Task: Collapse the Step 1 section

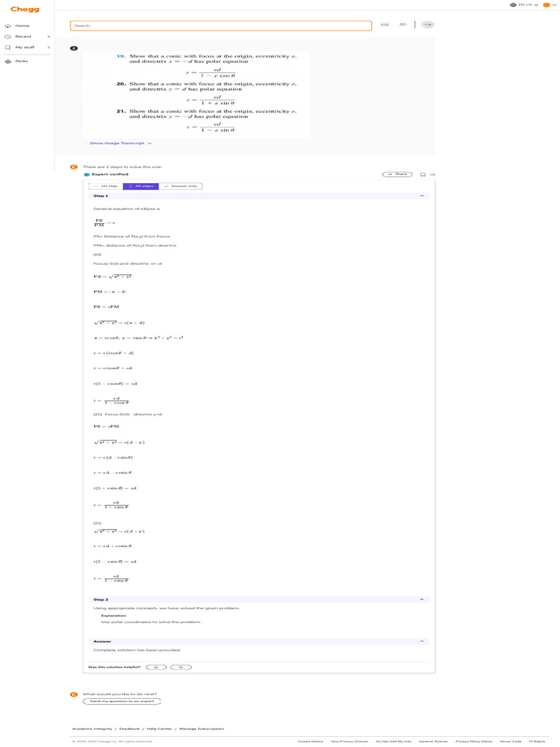Action: pyautogui.click(x=422, y=196)
